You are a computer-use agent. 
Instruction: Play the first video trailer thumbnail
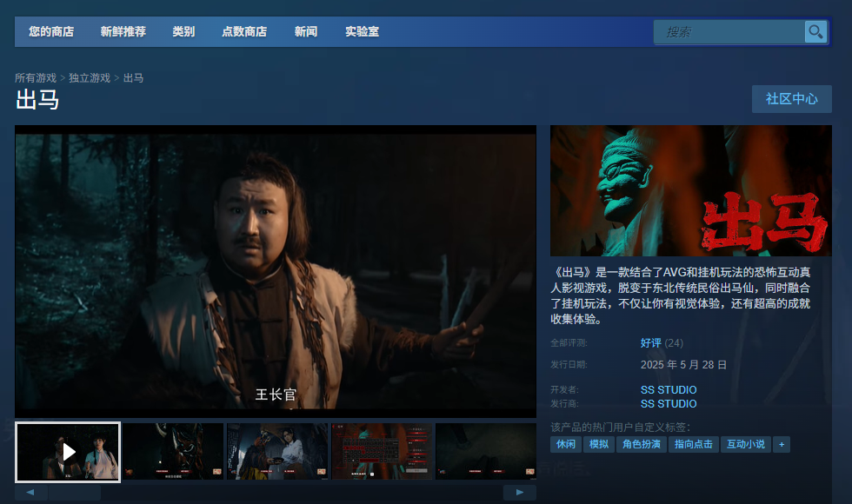click(68, 452)
